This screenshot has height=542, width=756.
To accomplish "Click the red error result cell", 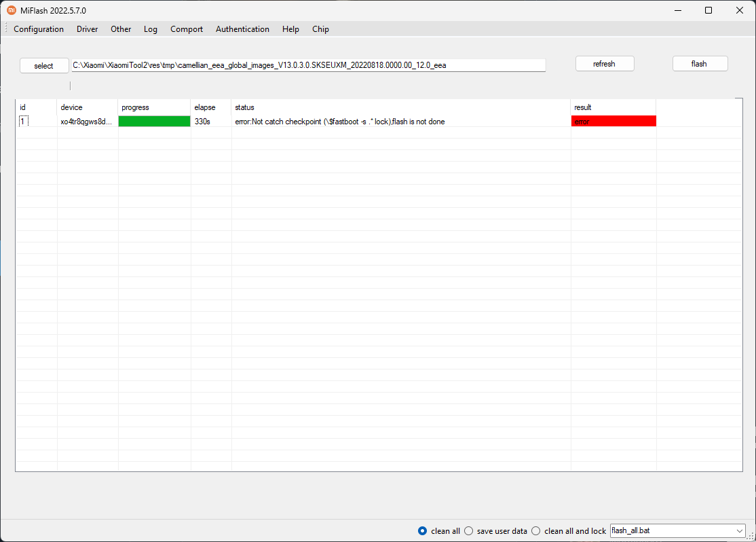I will (613, 121).
